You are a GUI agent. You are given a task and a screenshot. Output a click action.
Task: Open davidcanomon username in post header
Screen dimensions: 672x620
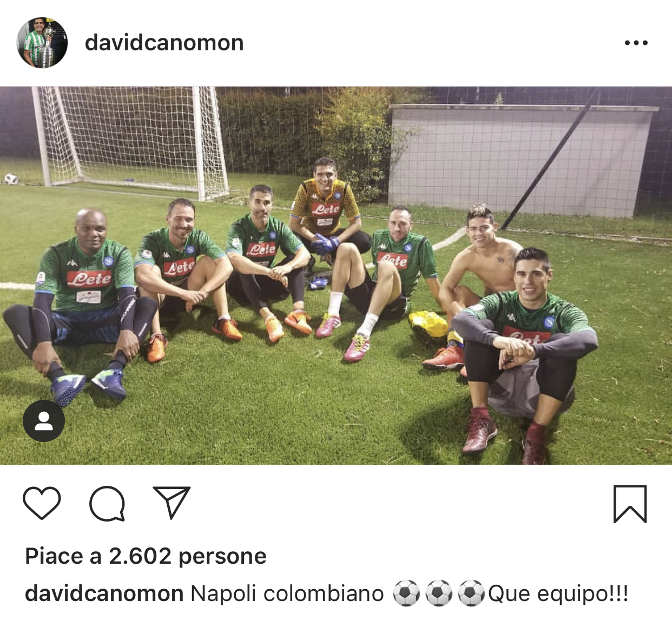coord(164,43)
